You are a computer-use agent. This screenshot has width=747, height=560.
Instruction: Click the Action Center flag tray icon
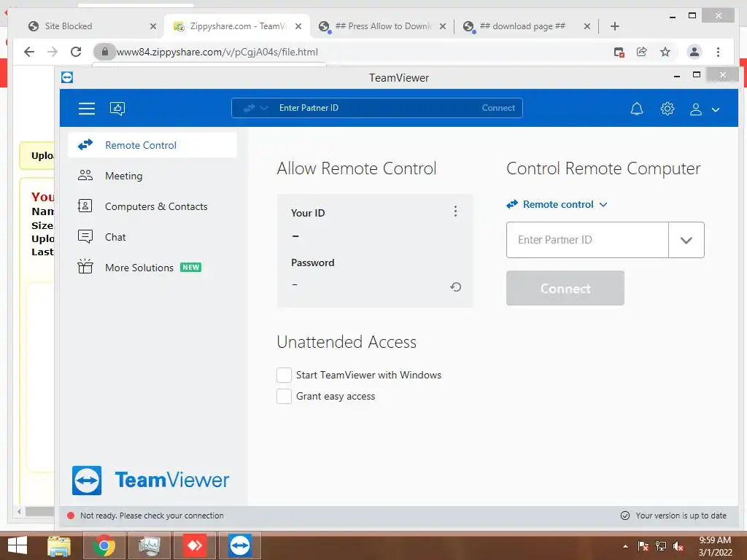pyautogui.click(x=643, y=546)
